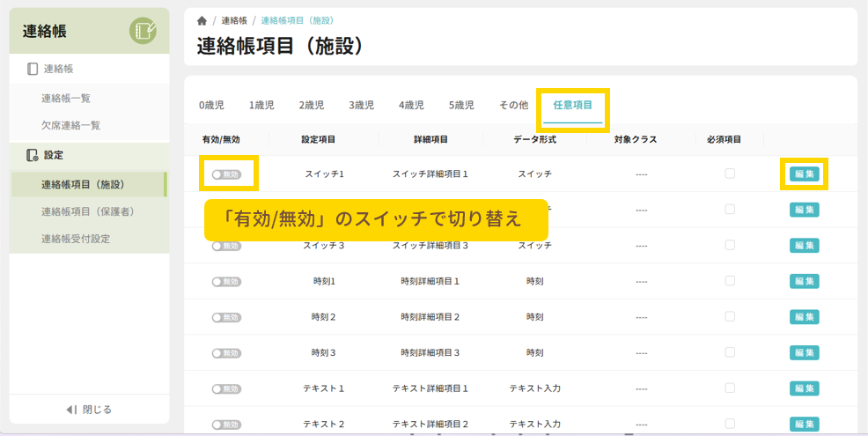
Task: Open 欠席連絡一覧 in the sidebar
Action: pos(70,125)
